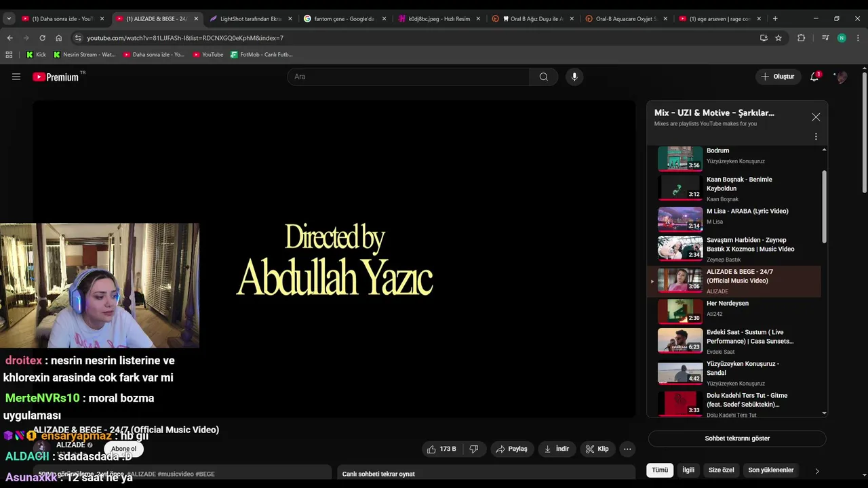
Task: Open the YouTube hamburger guide menu
Action: (x=16, y=77)
